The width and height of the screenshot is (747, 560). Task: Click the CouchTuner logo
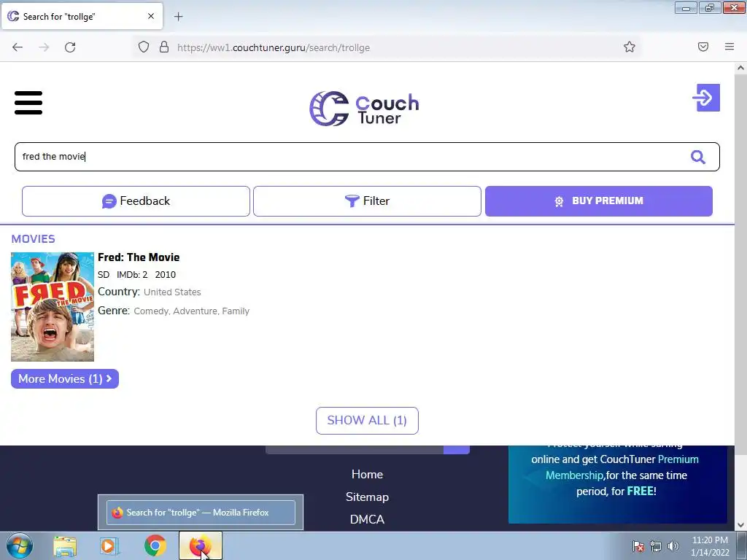click(x=365, y=109)
